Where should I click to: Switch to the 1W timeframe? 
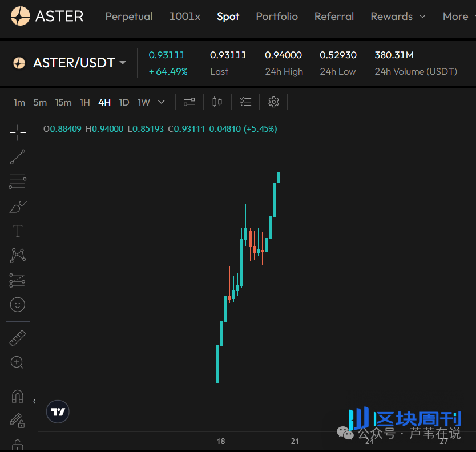pyautogui.click(x=144, y=102)
